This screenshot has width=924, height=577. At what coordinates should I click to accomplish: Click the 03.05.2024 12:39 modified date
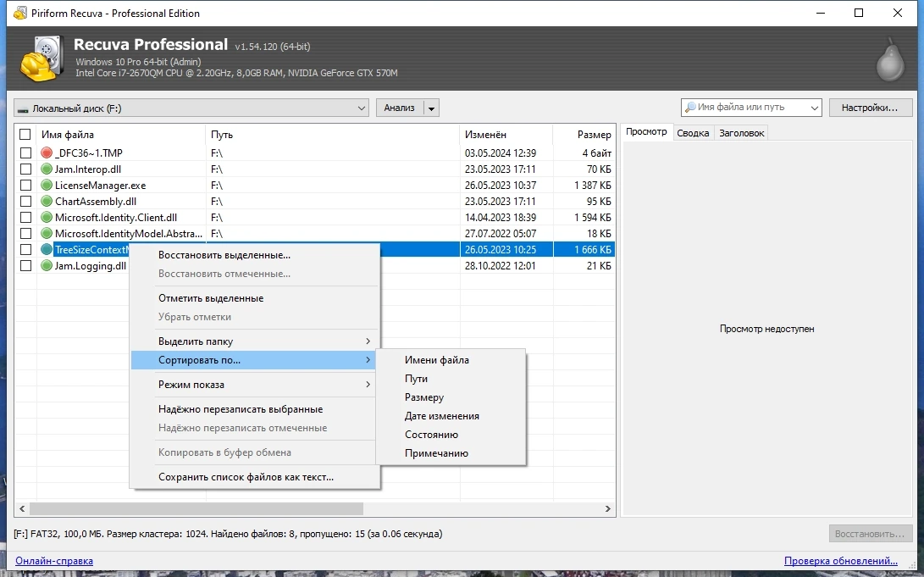(x=501, y=153)
